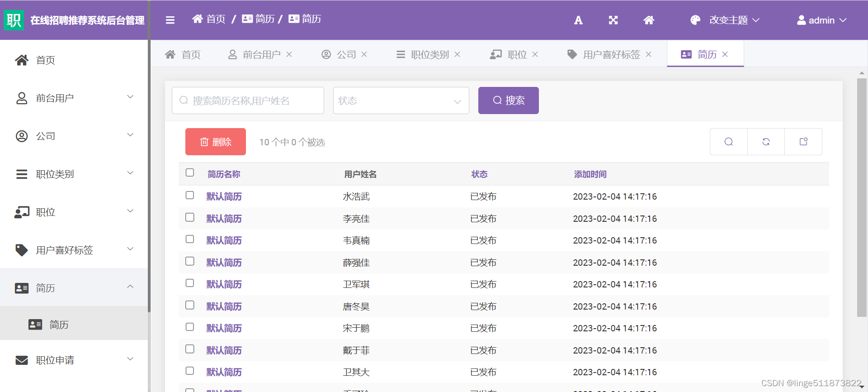Expand the 公司 sidebar menu

pos(130,135)
